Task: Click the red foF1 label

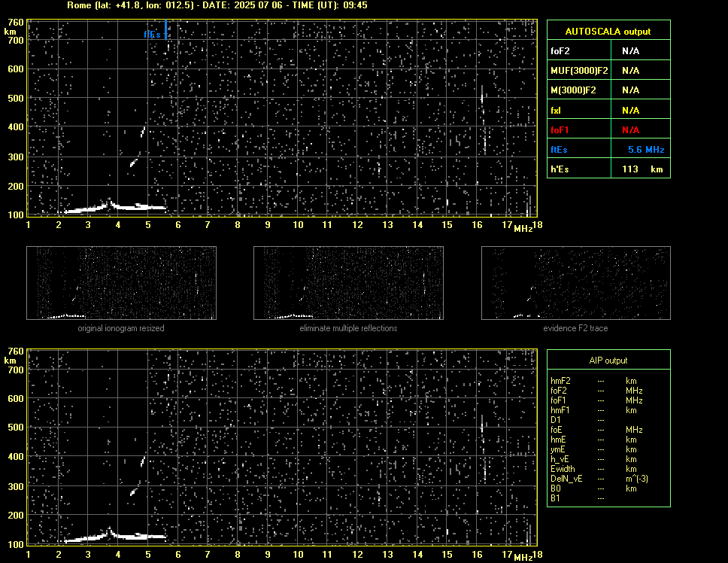Action: [560, 130]
